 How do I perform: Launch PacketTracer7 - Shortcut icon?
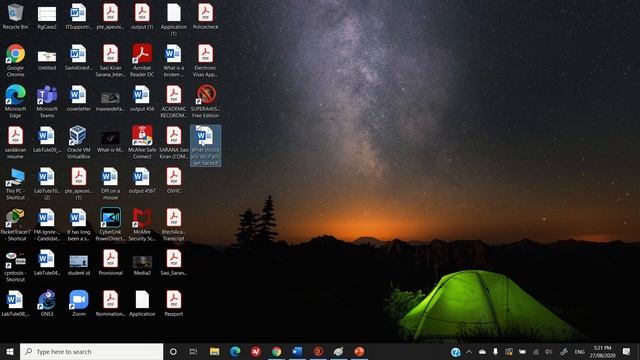click(x=16, y=224)
